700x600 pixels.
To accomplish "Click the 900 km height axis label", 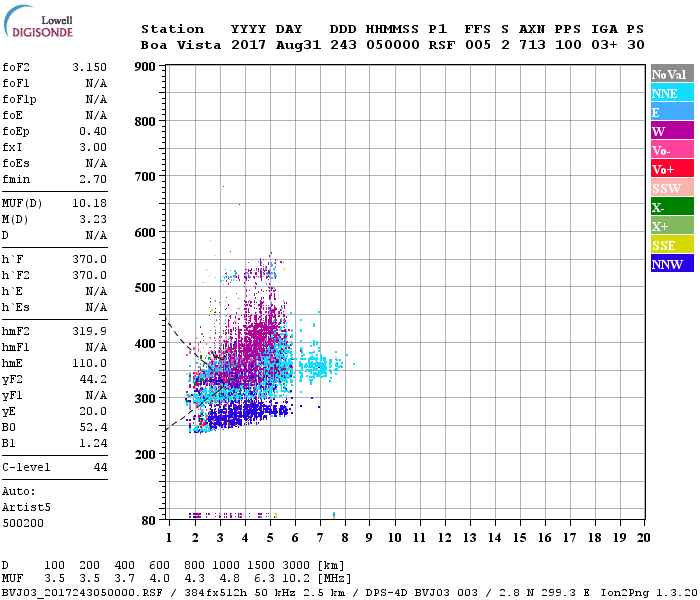I will coord(145,67).
